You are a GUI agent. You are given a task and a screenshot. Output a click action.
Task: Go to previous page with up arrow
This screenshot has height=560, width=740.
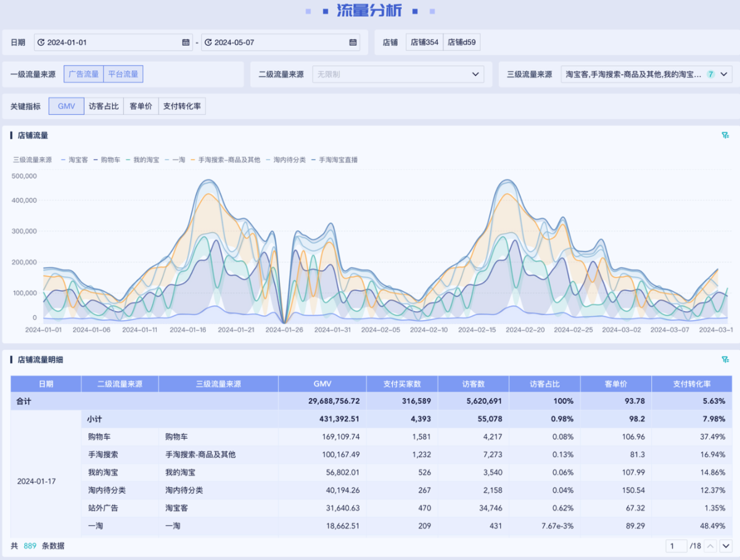710,546
